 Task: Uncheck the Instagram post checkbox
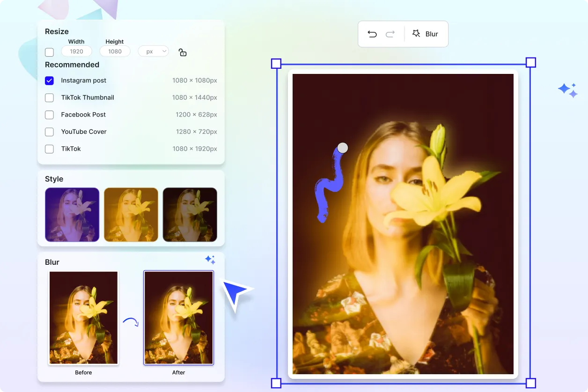tap(49, 80)
